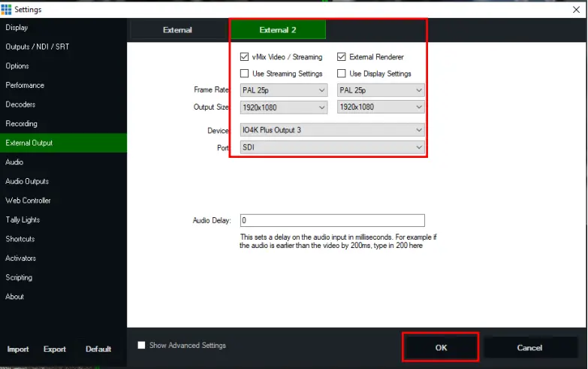
Task: Uncheck vMix Video / Streaming checkbox
Action: coord(244,56)
